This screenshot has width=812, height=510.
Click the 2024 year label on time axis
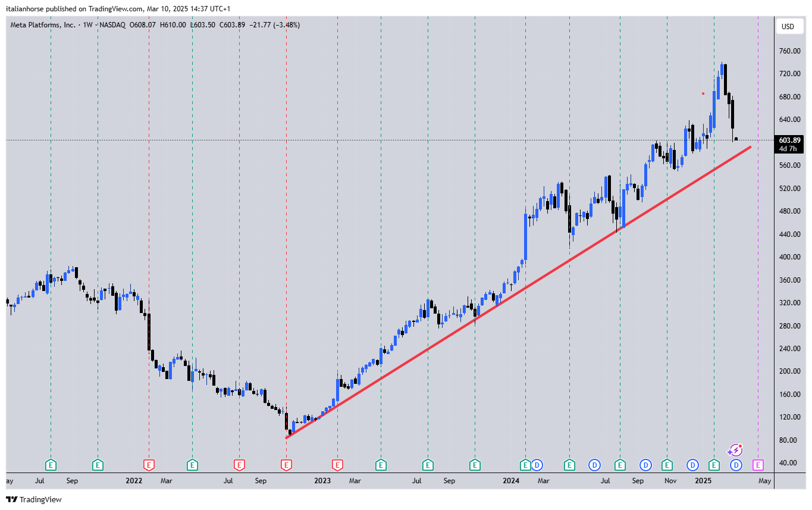[510, 480]
